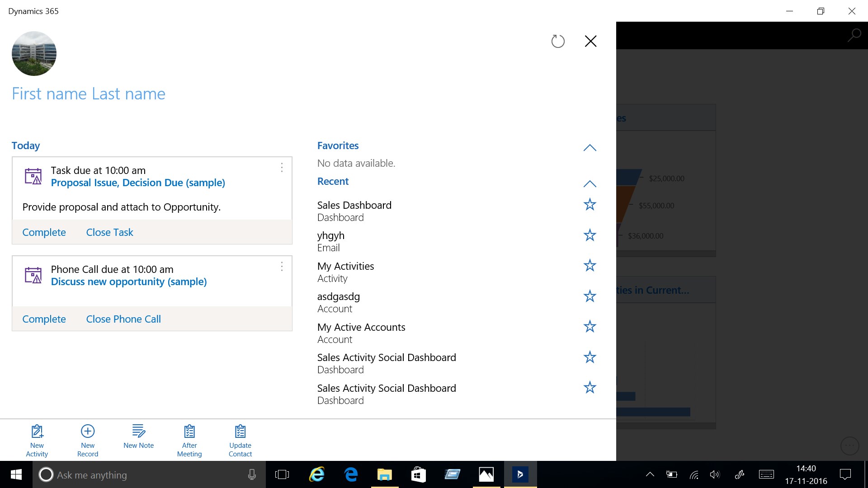The image size is (868, 488).
Task: Launch the After Meeting task flow
Action: 189,440
